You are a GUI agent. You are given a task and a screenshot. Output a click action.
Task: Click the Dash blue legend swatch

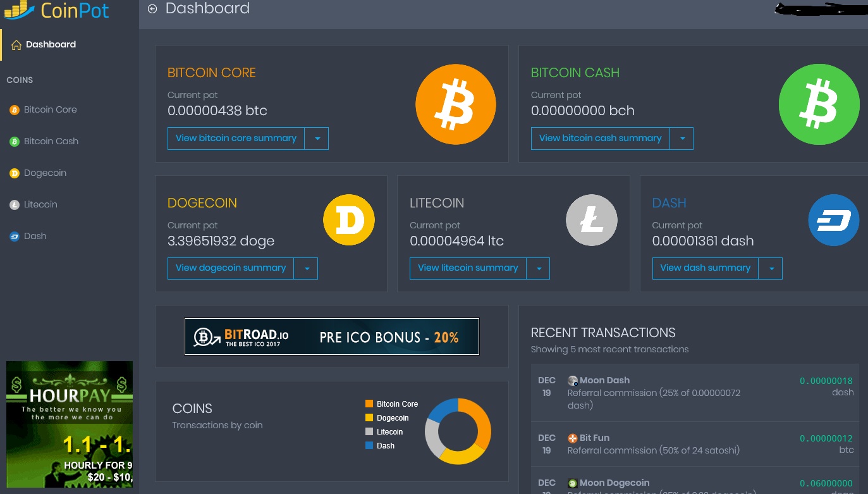pos(369,445)
